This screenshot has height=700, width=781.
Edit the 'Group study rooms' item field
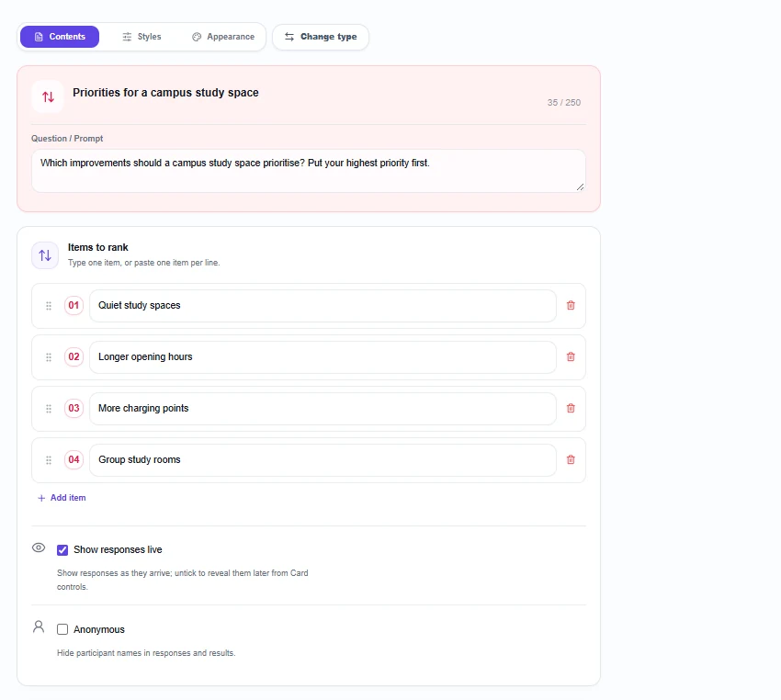(323, 460)
